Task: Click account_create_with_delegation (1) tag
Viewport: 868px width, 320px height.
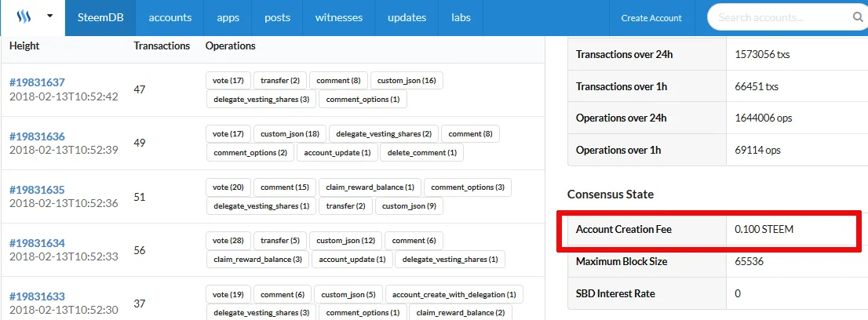Action: click(454, 294)
